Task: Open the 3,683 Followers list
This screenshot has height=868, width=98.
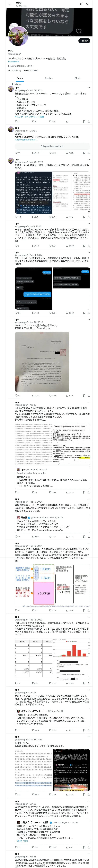Action: [x=31, y=70]
